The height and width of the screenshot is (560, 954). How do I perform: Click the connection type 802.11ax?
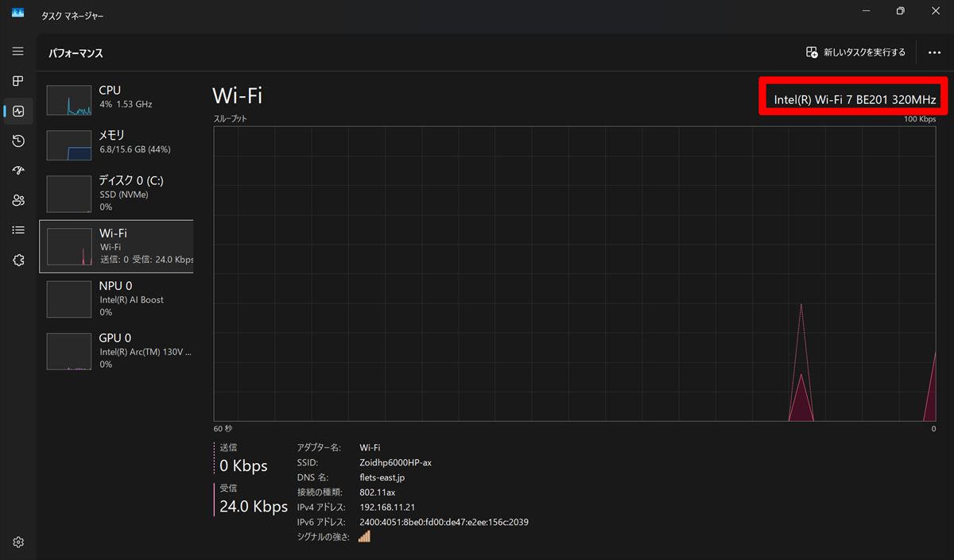378,492
